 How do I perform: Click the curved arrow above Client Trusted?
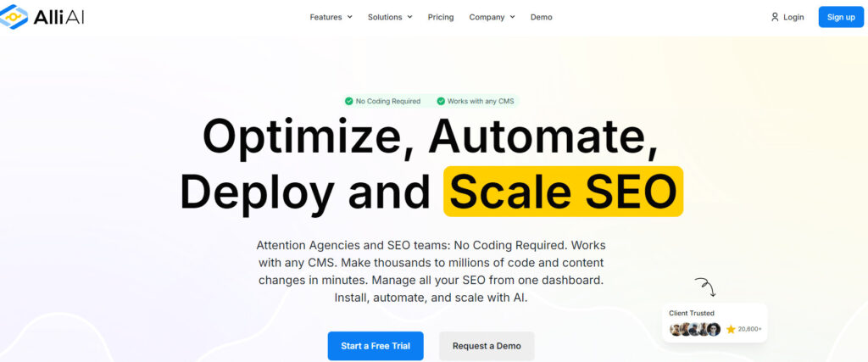tap(705, 287)
